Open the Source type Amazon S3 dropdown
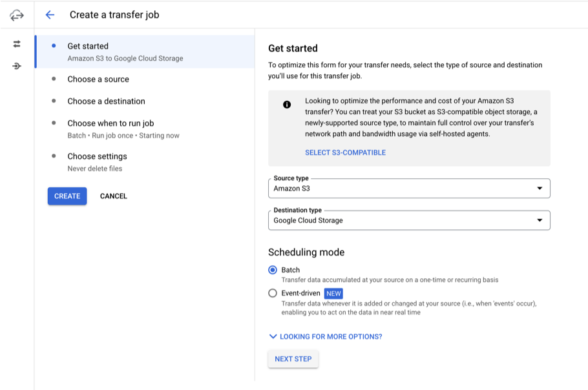 tap(409, 188)
